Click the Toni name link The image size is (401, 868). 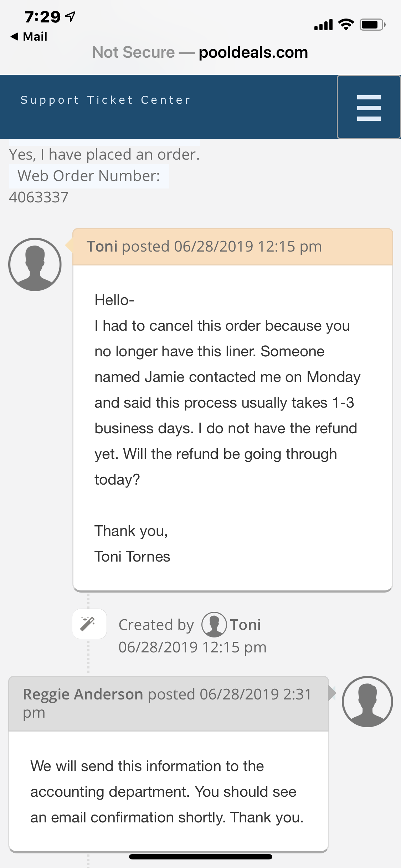245,625
